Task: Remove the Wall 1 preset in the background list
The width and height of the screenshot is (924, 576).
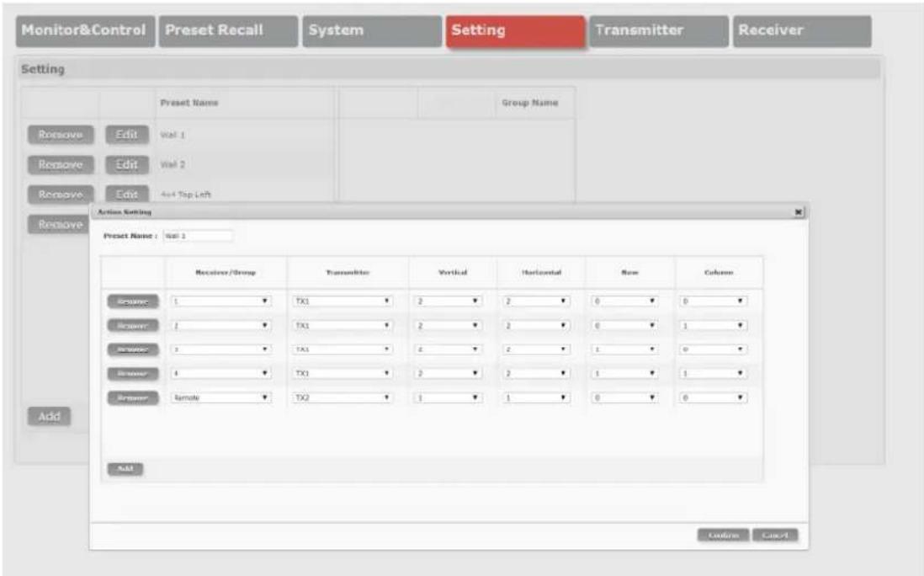Action: click(x=60, y=135)
